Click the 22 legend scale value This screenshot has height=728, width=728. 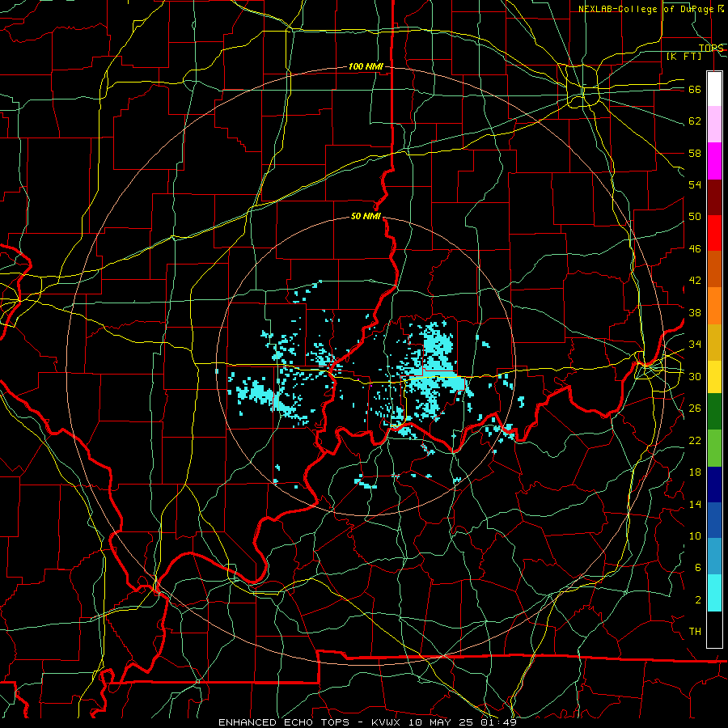(695, 440)
